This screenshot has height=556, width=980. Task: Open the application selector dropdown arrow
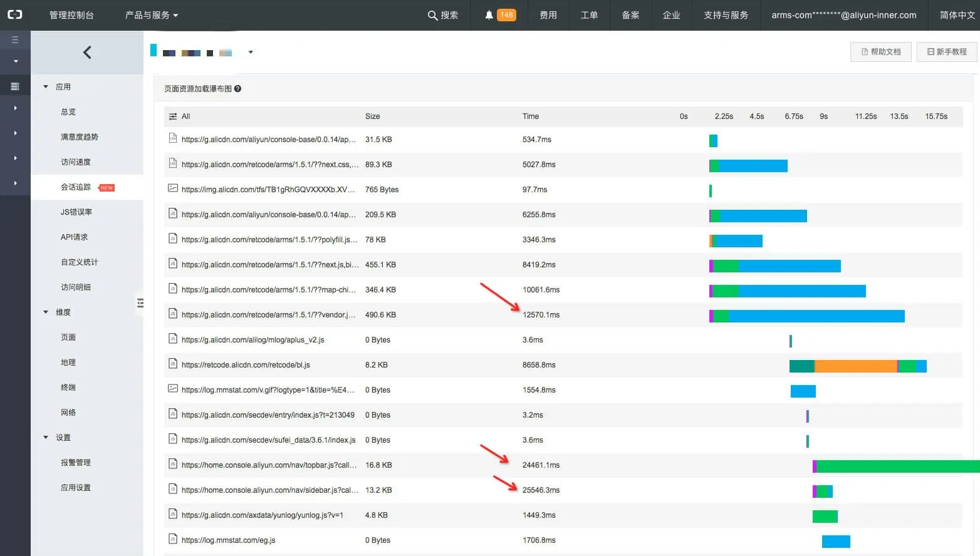251,53
